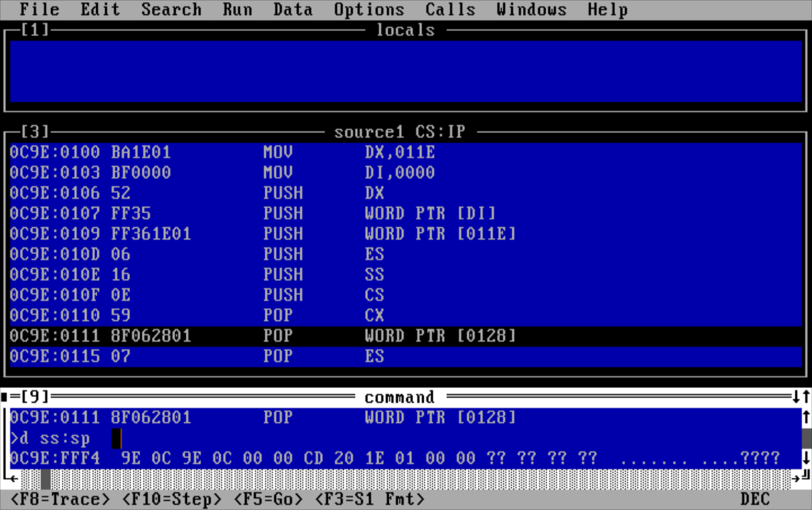
Task: Open the File menu
Action: pyautogui.click(x=39, y=9)
